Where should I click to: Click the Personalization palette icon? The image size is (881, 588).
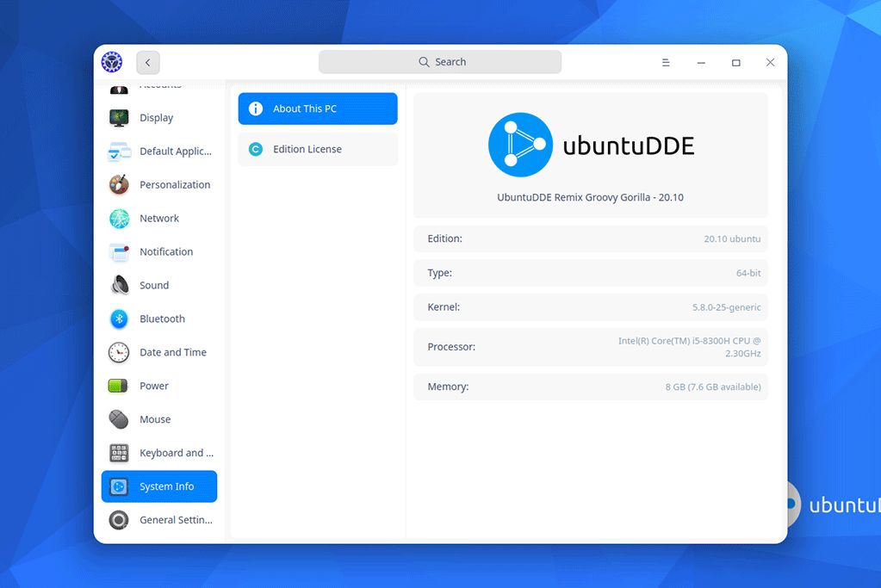point(119,185)
